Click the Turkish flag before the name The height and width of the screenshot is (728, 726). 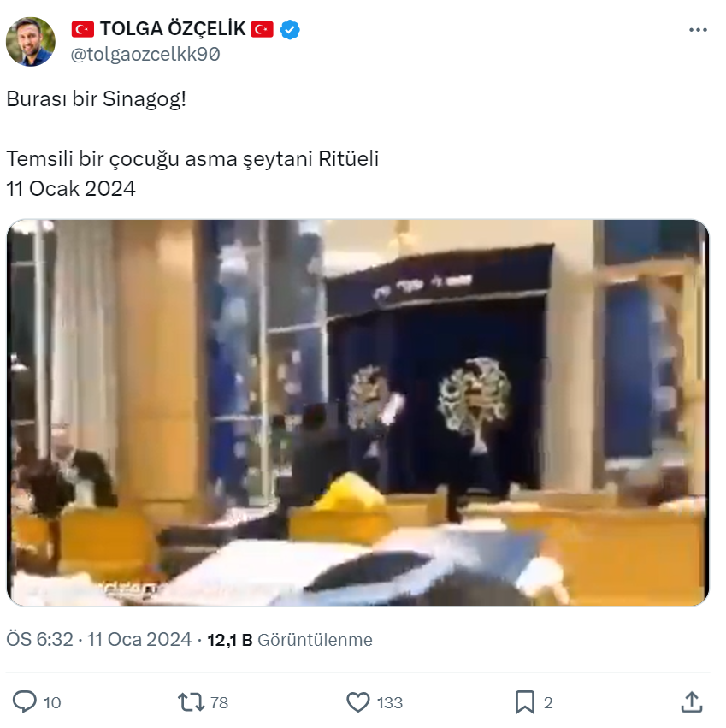point(83,29)
